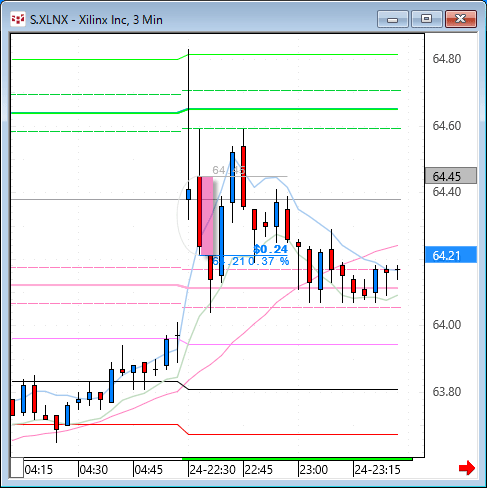Select the pink highlighted measurement rectangle
Screen dimensions: 487x488
207,216
